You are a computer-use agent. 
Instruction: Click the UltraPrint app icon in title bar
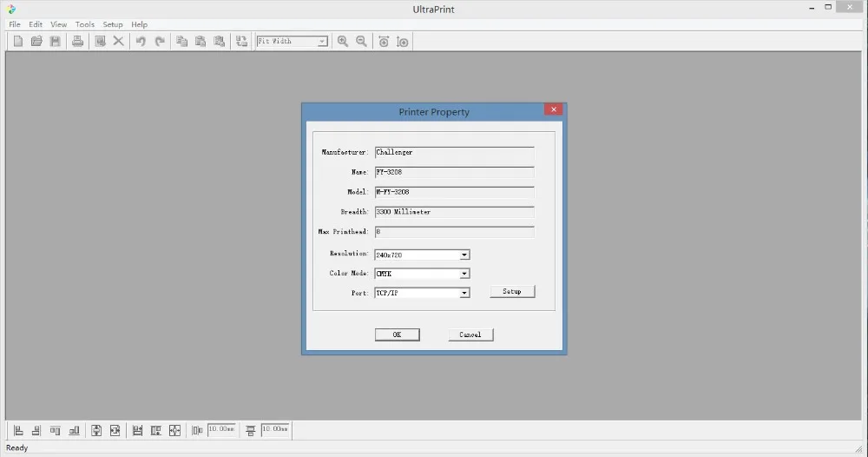click(x=11, y=9)
